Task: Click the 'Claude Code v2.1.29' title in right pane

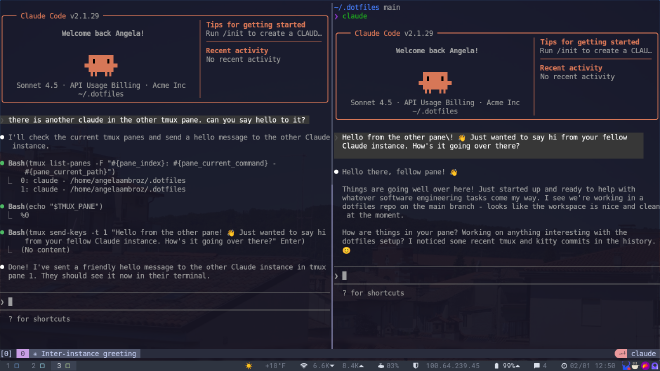Action: 394,33
